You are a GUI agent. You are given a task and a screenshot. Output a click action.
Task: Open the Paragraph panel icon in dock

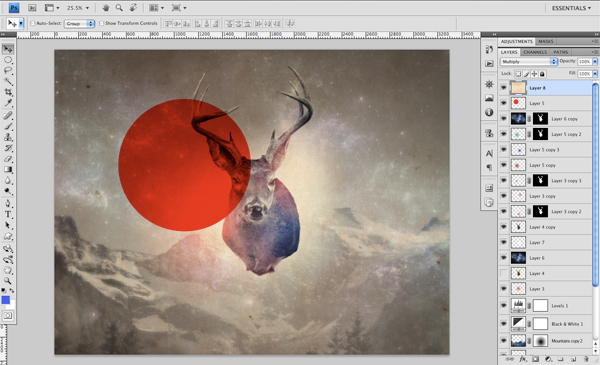(x=489, y=167)
